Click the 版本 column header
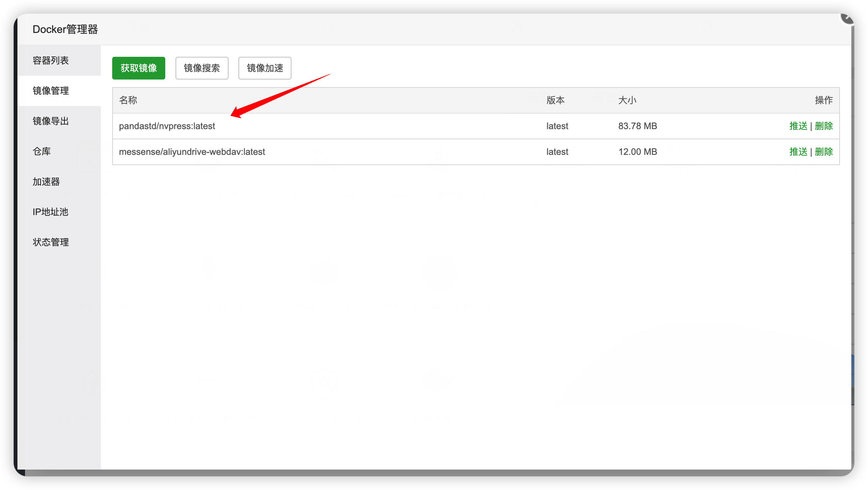The image size is (868, 490). pyautogui.click(x=556, y=100)
